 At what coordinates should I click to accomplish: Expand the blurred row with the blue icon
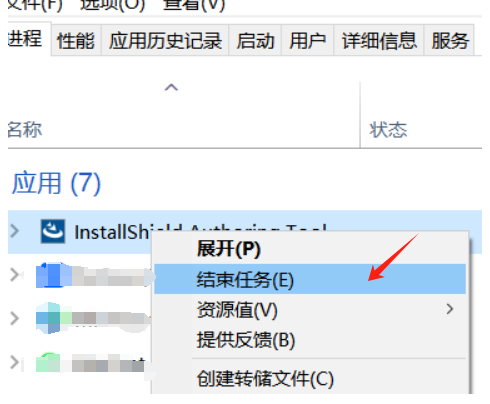point(14,275)
